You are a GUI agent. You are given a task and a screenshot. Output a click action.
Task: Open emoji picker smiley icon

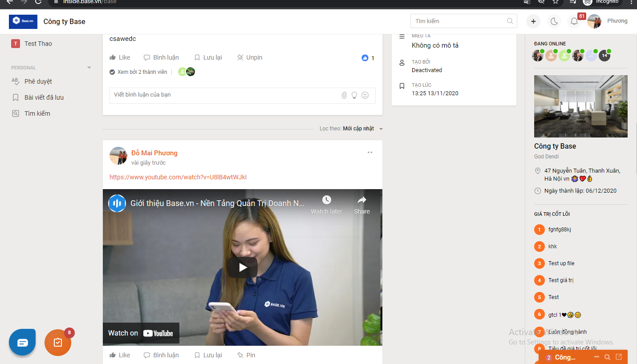point(365,95)
